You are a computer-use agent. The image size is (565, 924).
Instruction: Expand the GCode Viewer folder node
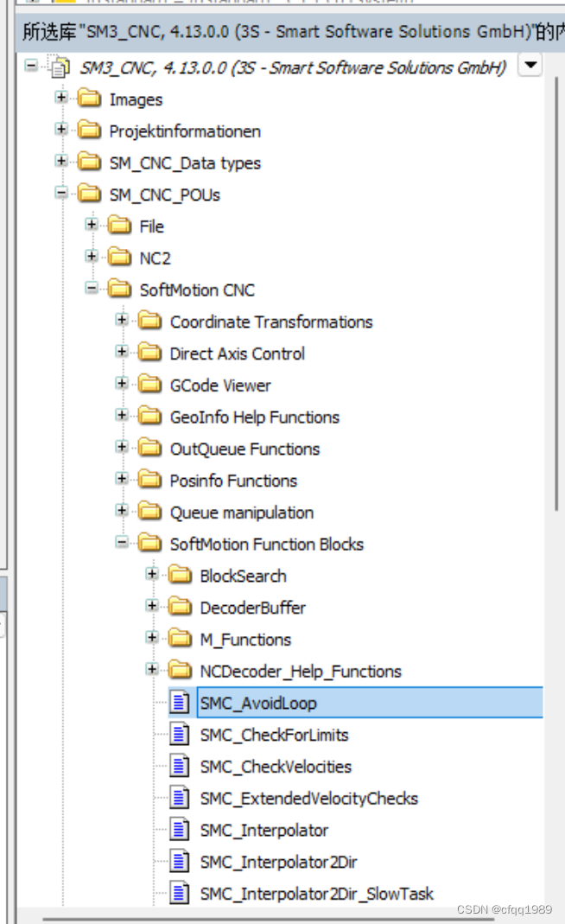[x=122, y=384]
